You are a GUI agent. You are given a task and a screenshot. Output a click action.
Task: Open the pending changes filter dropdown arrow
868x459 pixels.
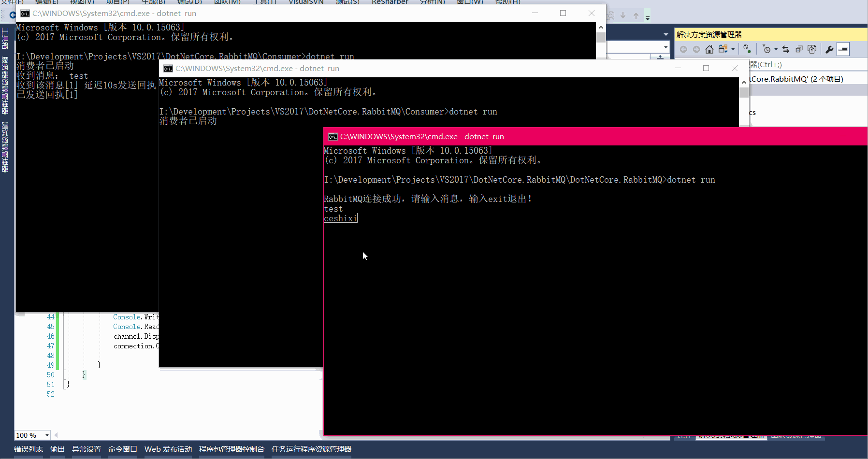pos(776,49)
